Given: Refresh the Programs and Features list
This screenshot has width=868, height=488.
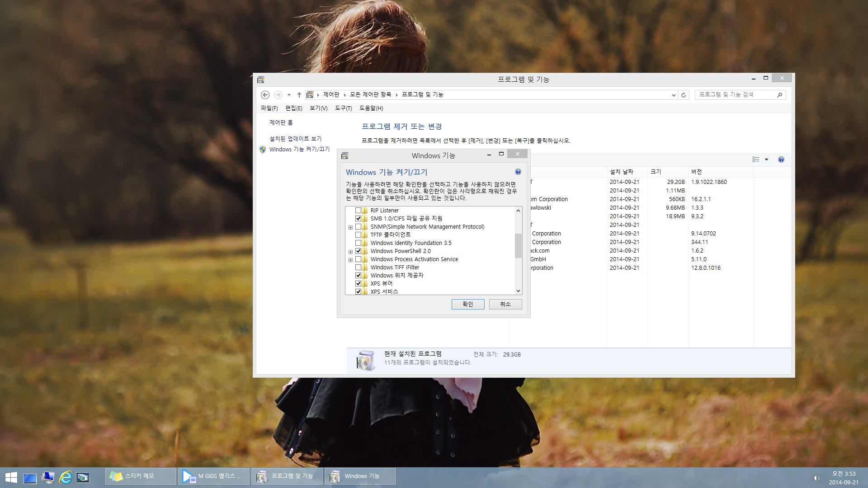Looking at the screenshot, I should 684,95.
